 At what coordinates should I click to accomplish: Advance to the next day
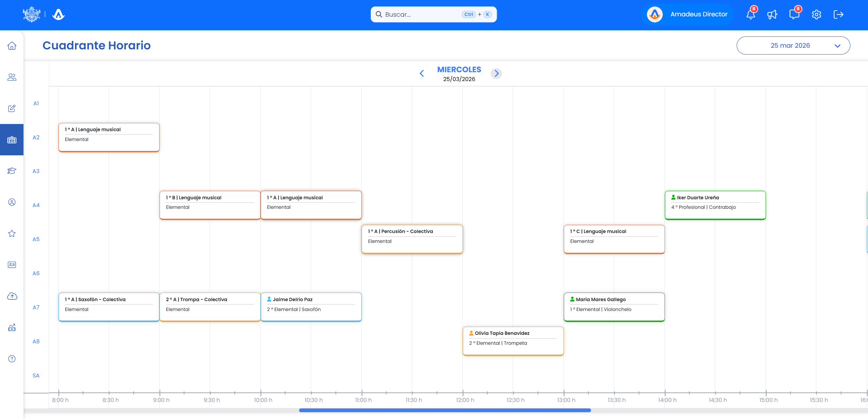coord(496,73)
